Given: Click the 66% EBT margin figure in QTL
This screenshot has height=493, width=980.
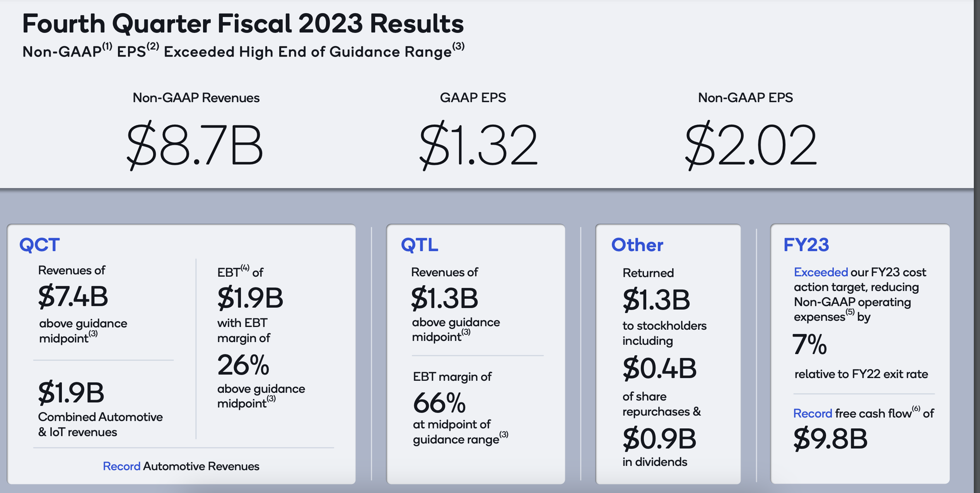Looking at the screenshot, I should click(x=439, y=403).
